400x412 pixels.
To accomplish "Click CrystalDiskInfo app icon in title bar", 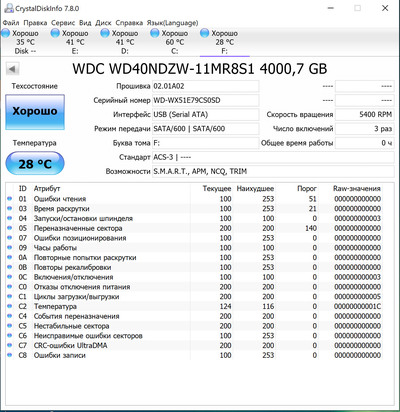I will point(9,8).
